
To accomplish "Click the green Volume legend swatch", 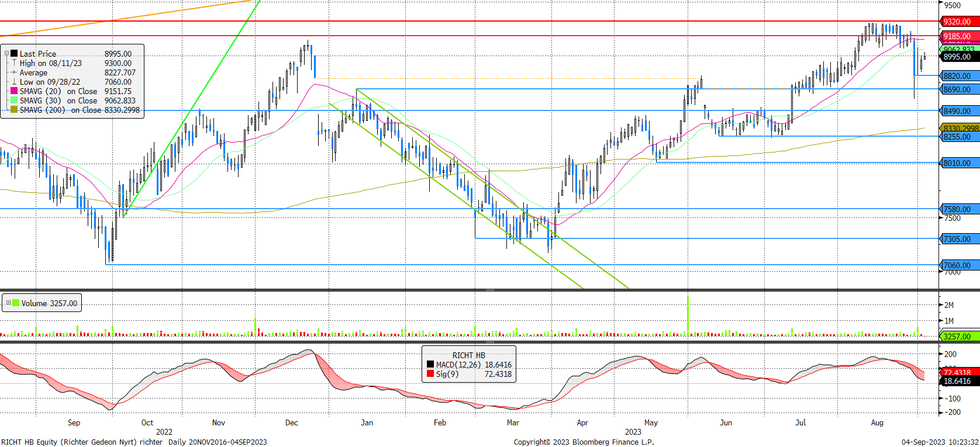I will (16, 303).
